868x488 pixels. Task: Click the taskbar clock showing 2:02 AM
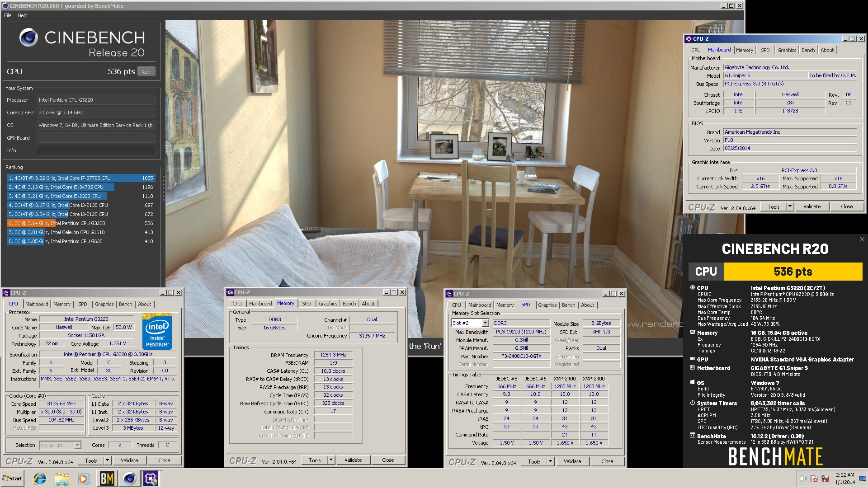tap(844, 479)
